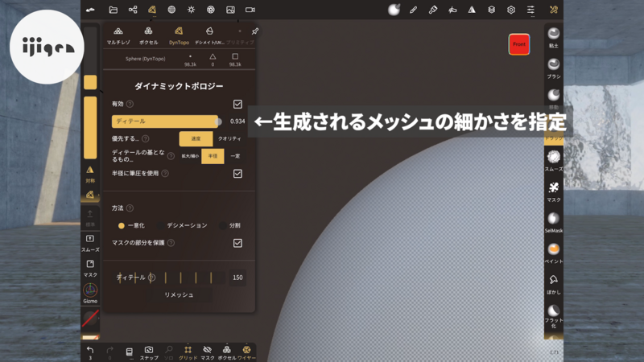Set detail basis to 一定
Image resolution: width=644 pixels, height=362 pixels.
point(235,156)
